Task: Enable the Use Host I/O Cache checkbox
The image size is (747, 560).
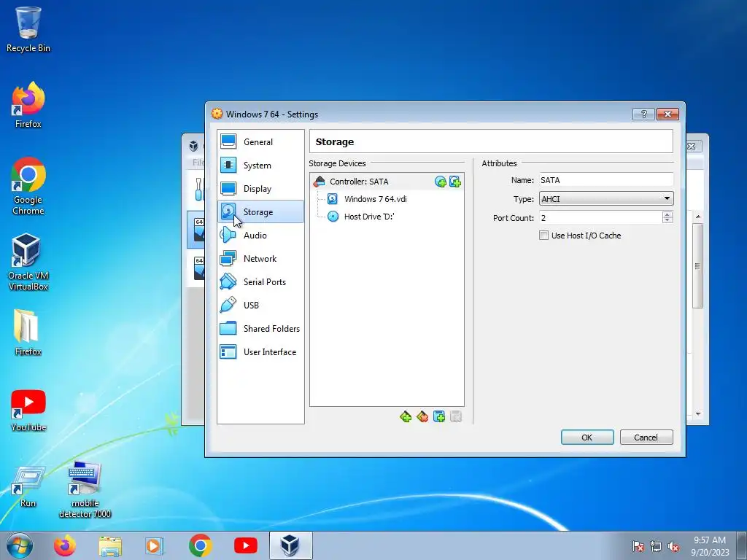Action: (x=543, y=236)
